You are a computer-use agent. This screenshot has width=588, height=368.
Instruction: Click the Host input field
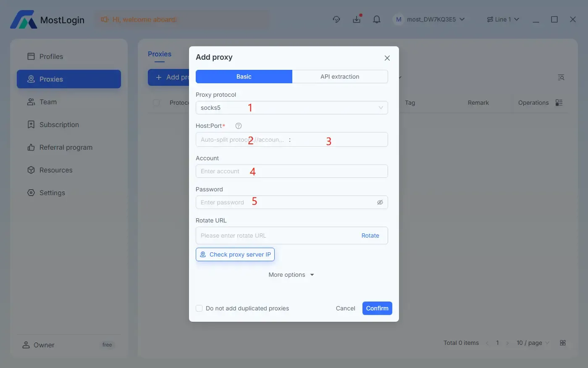(242, 140)
